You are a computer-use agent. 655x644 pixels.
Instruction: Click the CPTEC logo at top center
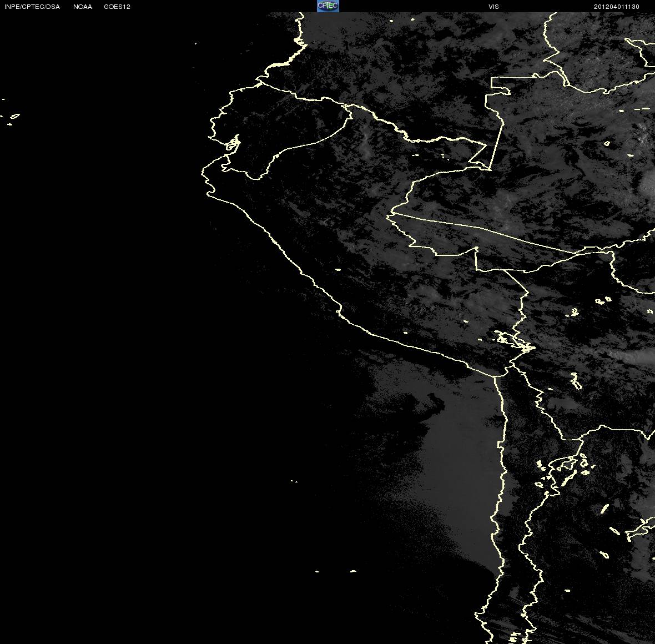point(328,6)
